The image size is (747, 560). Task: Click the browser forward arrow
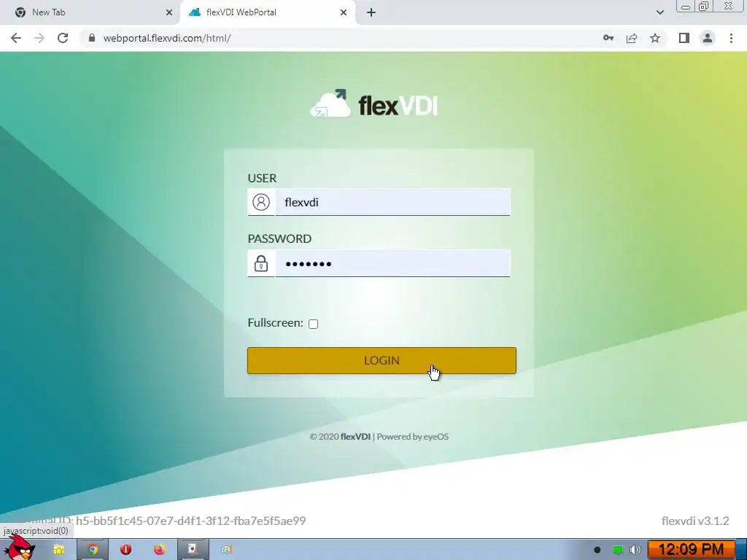39,38
